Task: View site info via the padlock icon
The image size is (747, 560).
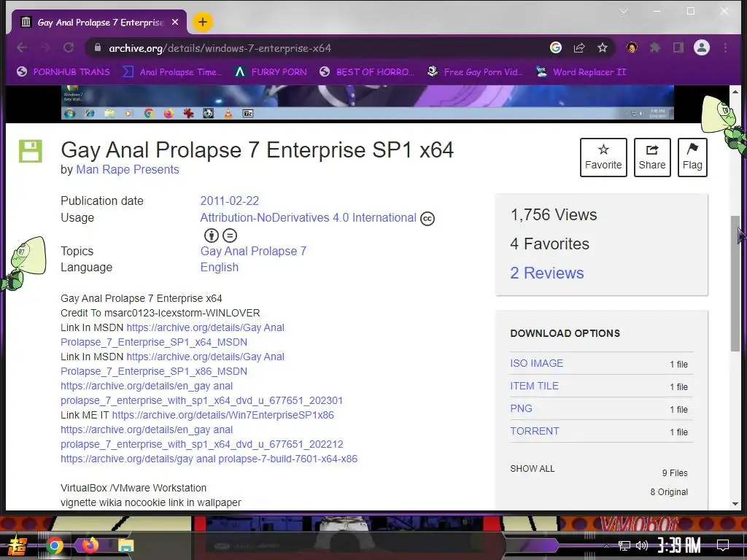Action: point(98,47)
